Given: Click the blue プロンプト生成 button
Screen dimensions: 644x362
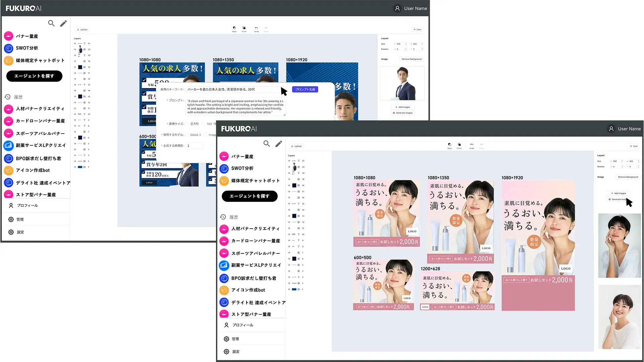Looking at the screenshot, I should tap(305, 89).
